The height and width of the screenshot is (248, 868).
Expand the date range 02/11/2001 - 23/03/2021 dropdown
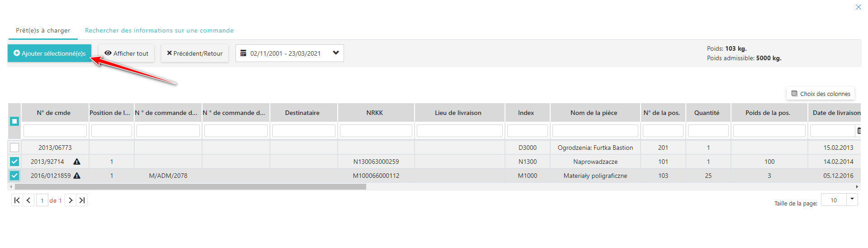335,53
